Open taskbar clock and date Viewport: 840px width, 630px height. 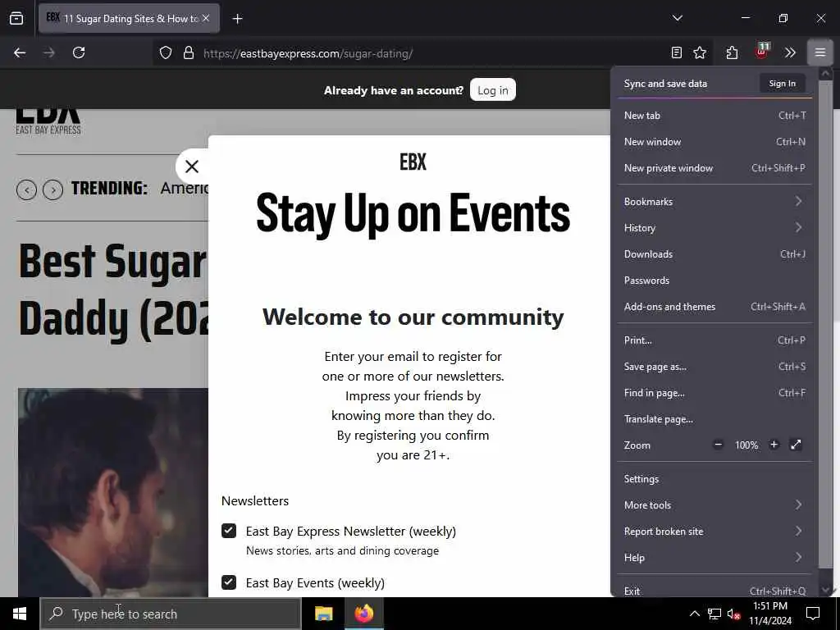click(x=769, y=614)
